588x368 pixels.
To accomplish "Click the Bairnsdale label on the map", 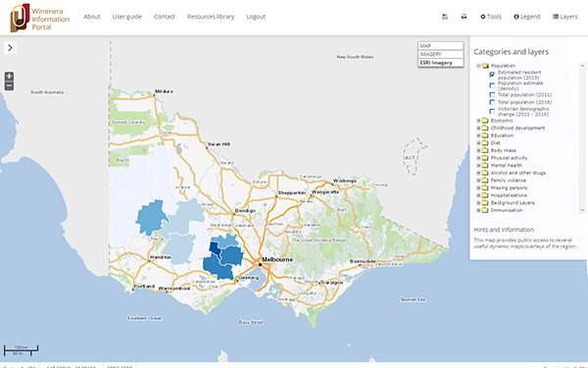I will tap(363, 261).
